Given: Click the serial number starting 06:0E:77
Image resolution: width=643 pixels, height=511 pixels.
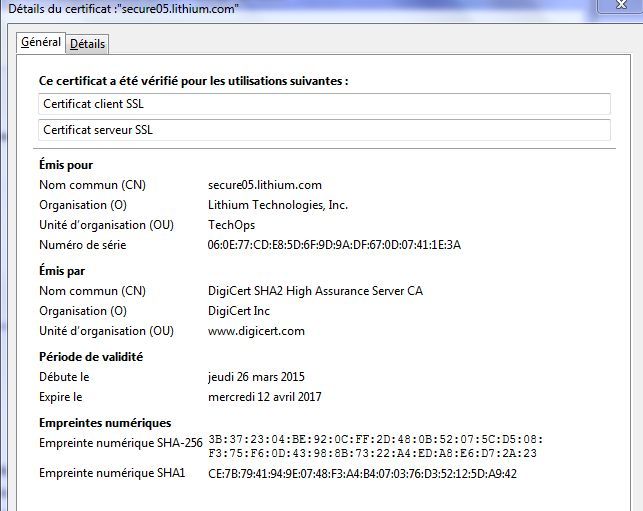Looking at the screenshot, I should [x=334, y=245].
